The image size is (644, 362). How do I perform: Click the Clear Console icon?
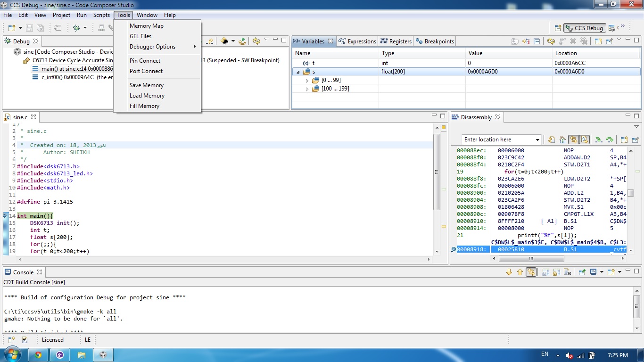click(x=568, y=272)
